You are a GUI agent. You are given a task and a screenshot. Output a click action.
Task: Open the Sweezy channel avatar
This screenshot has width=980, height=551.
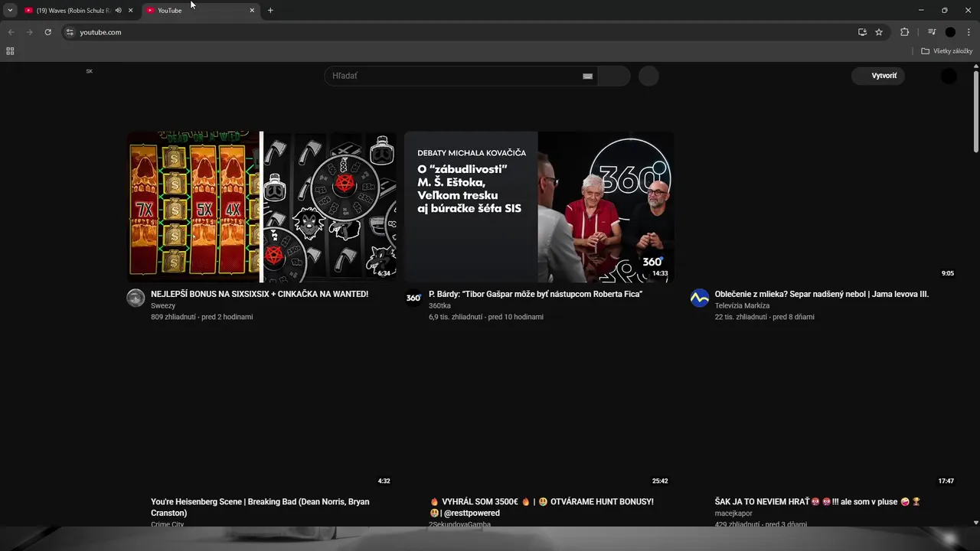point(136,298)
